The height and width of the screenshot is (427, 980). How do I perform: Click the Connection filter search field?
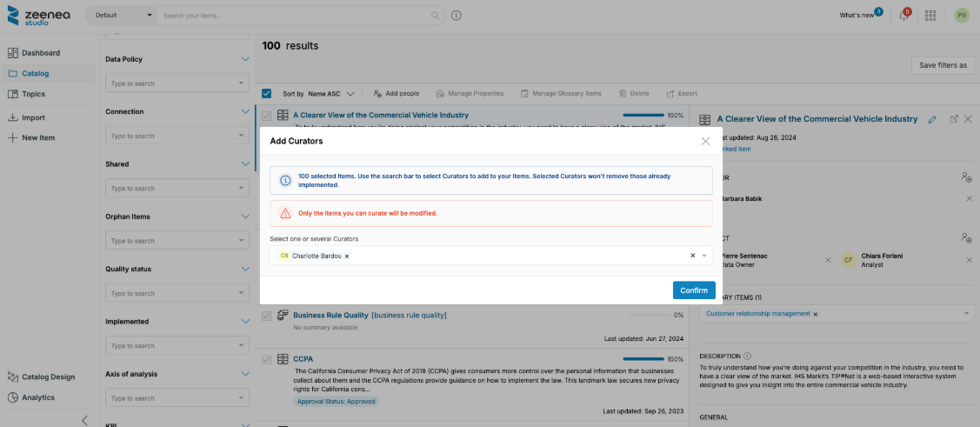[177, 136]
